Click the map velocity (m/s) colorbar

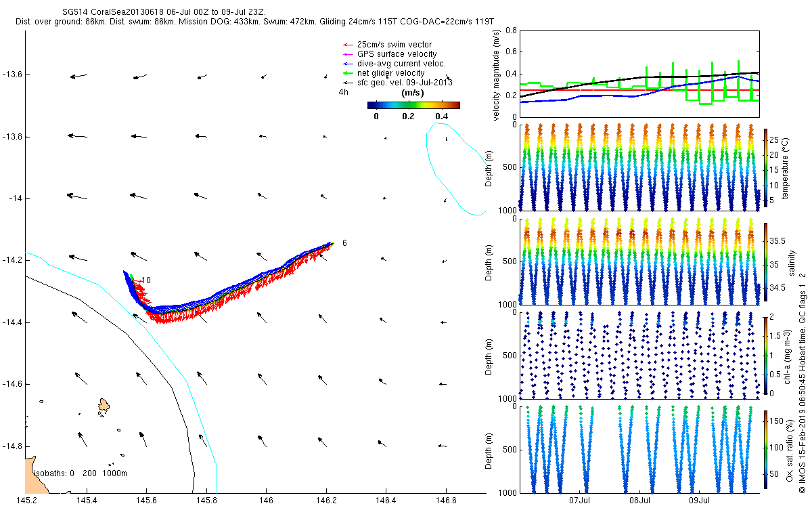tap(413, 105)
